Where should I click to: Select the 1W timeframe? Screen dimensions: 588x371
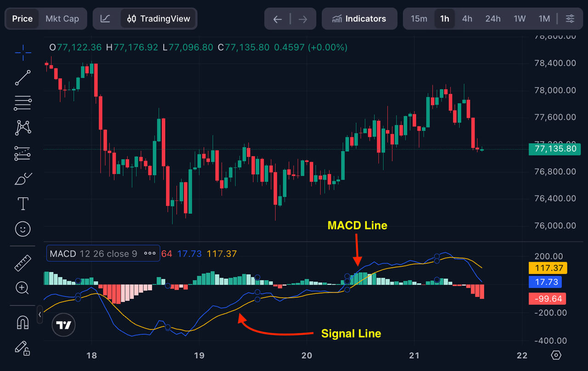click(x=520, y=19)
